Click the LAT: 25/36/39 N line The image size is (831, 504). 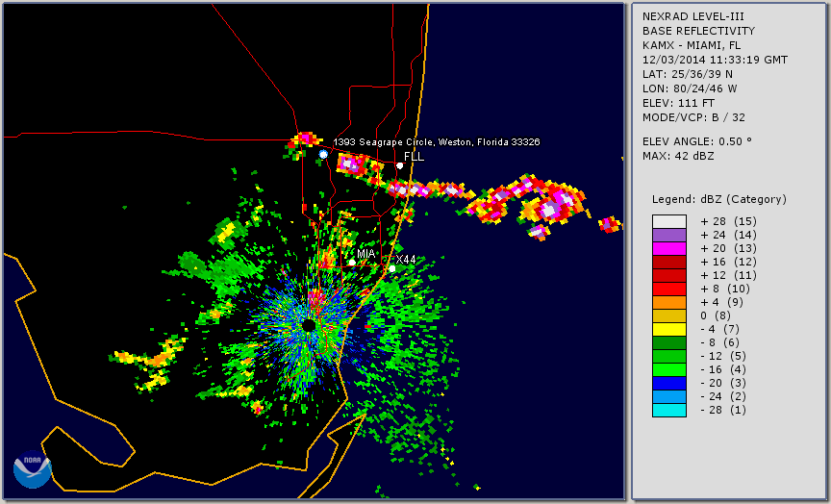[x=688, y=74]
